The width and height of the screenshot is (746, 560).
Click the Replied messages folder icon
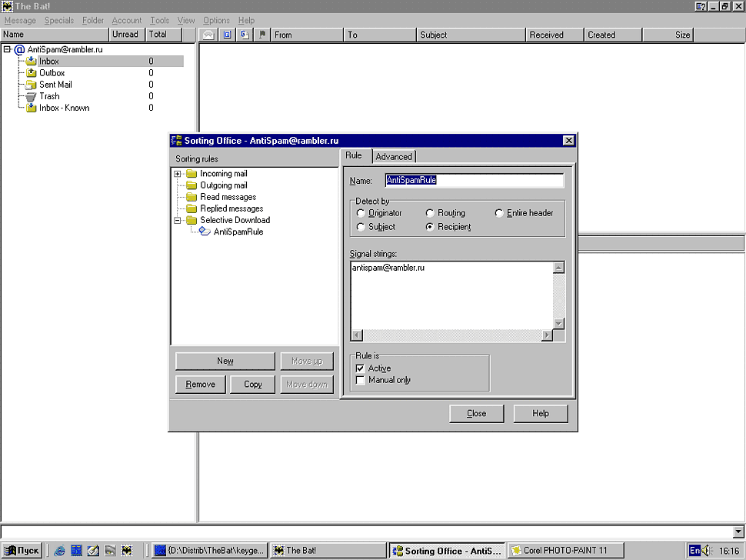click(191, 208)
